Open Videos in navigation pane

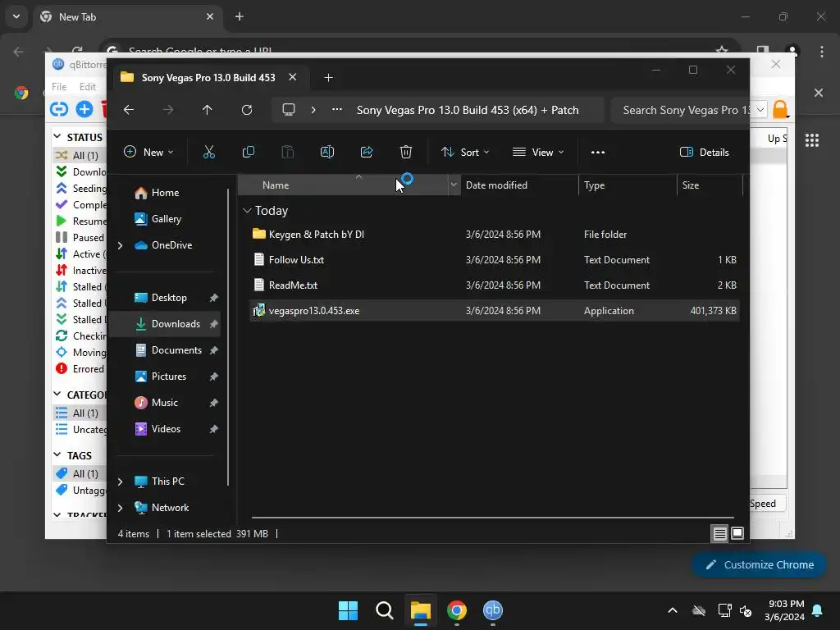[166, 429]
